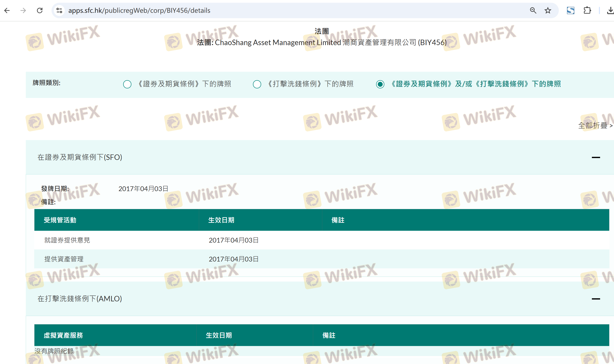Click the 就證券提供意見 table row

67,240
